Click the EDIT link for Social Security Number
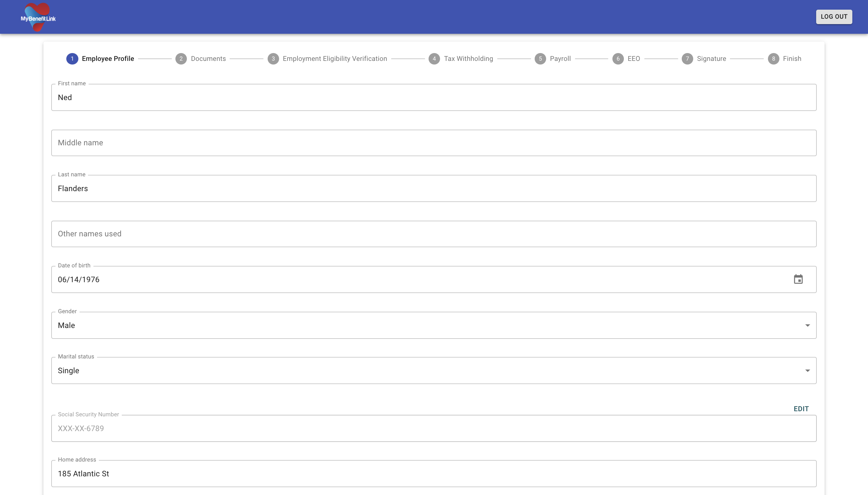This screenshot has width=868, height=495. (x=801, y=408)
